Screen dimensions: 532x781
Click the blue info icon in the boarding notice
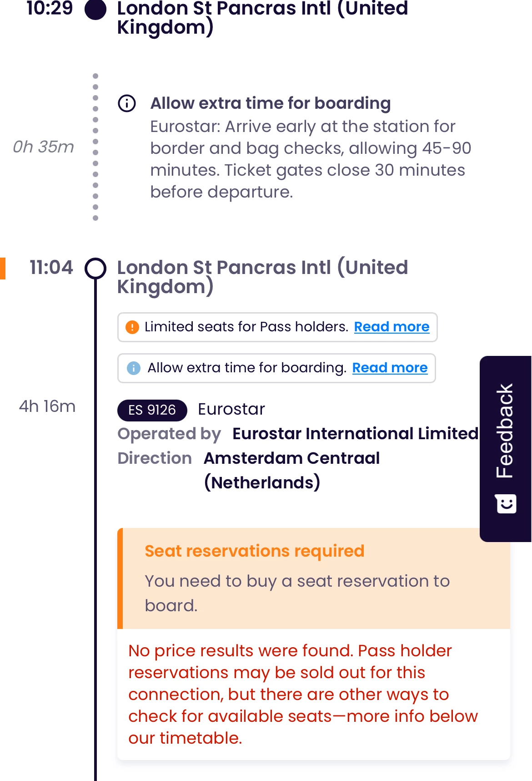point(134,368)
